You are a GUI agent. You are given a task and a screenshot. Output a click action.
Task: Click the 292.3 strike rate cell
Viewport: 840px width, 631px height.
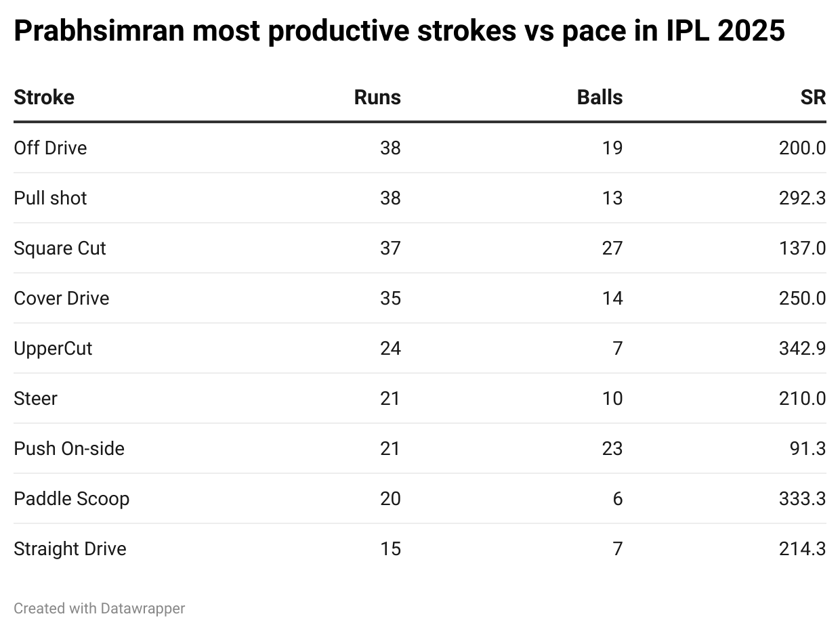tap(803, 198)
